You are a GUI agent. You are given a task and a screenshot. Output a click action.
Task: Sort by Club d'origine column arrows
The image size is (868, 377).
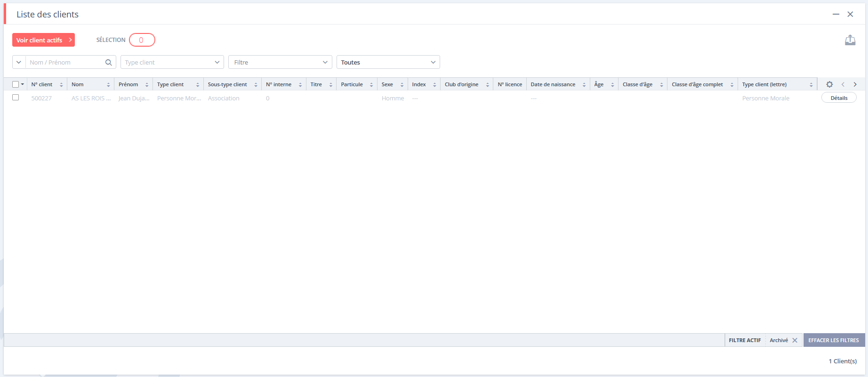(x=488, y=85)
